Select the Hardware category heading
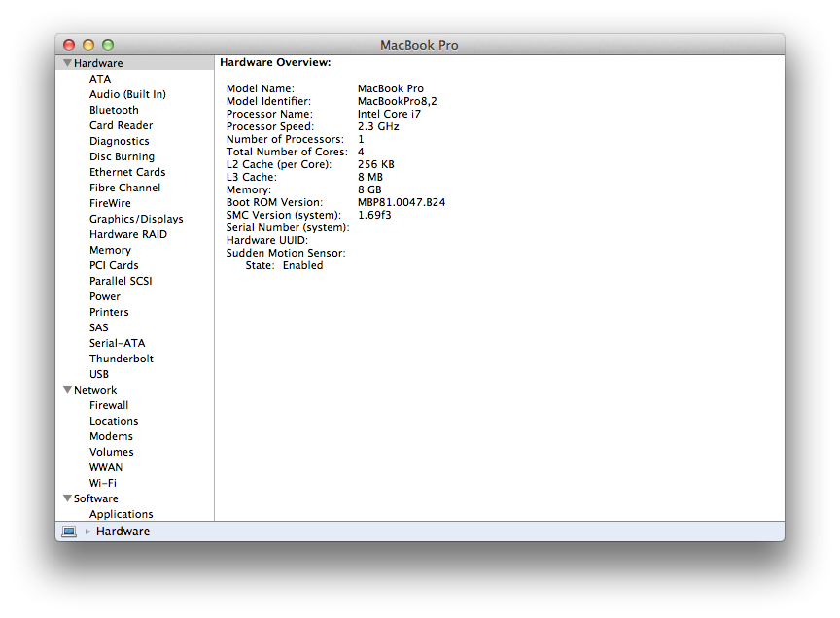This screenshot has width=840, height=618. tap(98, 63)
